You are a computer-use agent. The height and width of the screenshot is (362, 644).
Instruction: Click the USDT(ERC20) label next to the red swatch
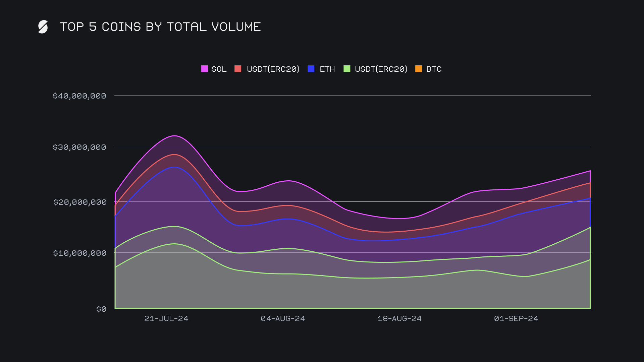coord(273,69)
